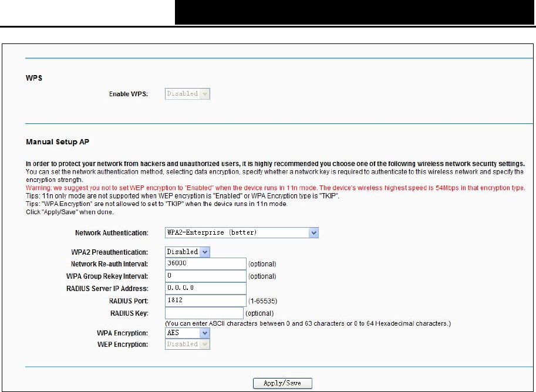Click the WPA Group Rekey Interval field
The width and height of the screenshot is (536, 392).
[x=205, y=276]
